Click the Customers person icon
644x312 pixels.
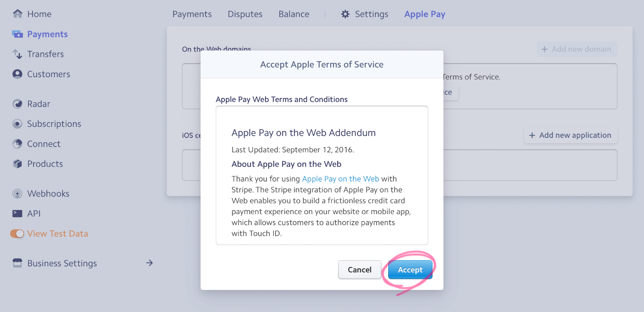(x=17, y=74)
